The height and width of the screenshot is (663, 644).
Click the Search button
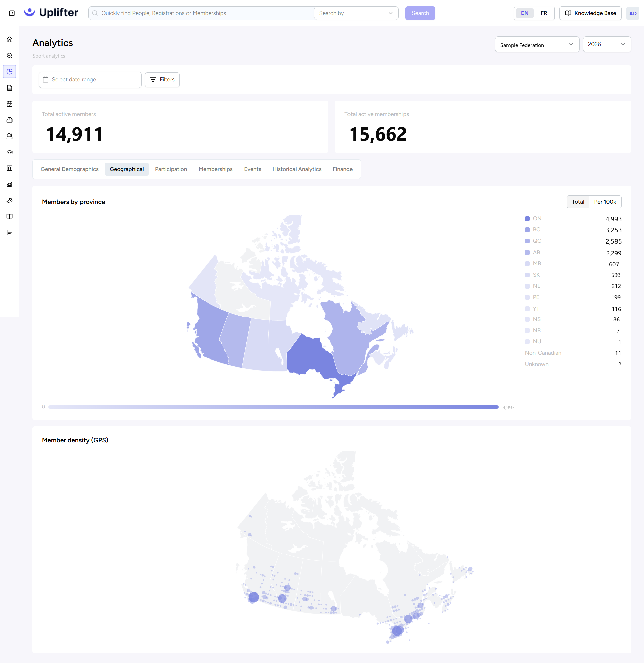point(420,13)
